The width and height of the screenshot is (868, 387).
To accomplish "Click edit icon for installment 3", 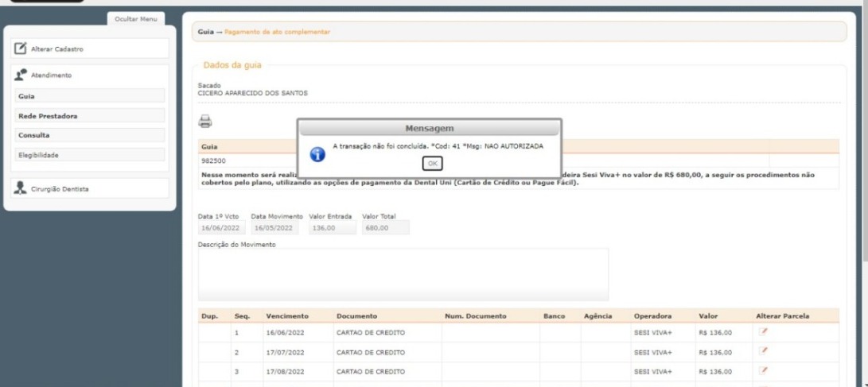I will click(x=764, y=370).
